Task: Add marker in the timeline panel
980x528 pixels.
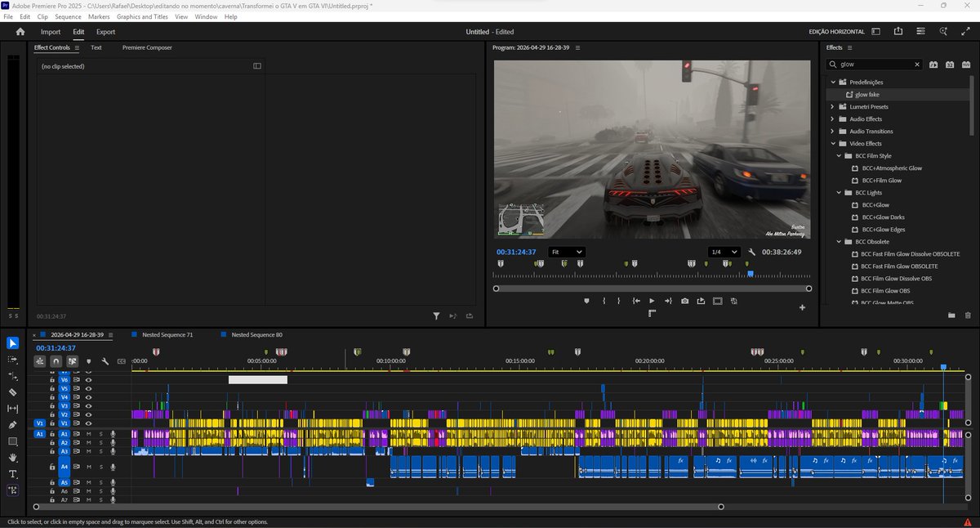Action: point(88,361)
